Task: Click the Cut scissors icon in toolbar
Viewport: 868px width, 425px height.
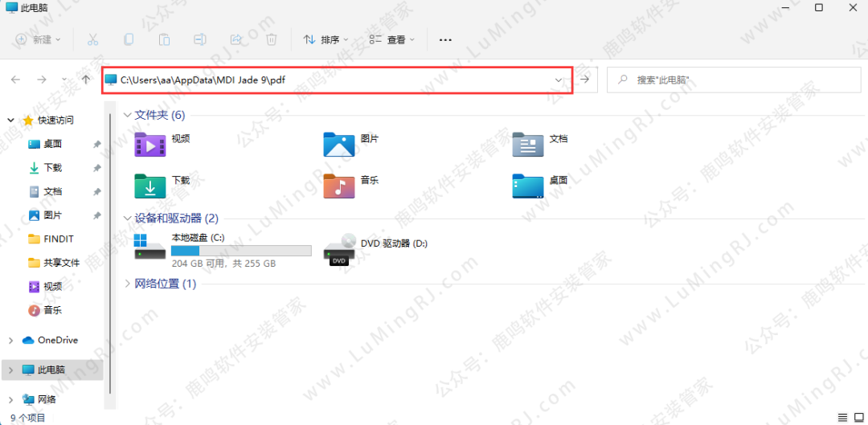Action: pos(92,39)
